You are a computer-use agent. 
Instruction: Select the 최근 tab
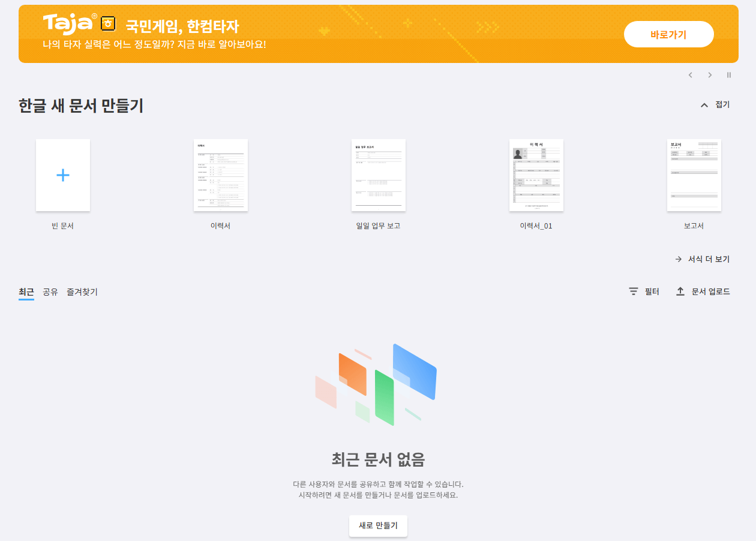[x=26, y=291]
